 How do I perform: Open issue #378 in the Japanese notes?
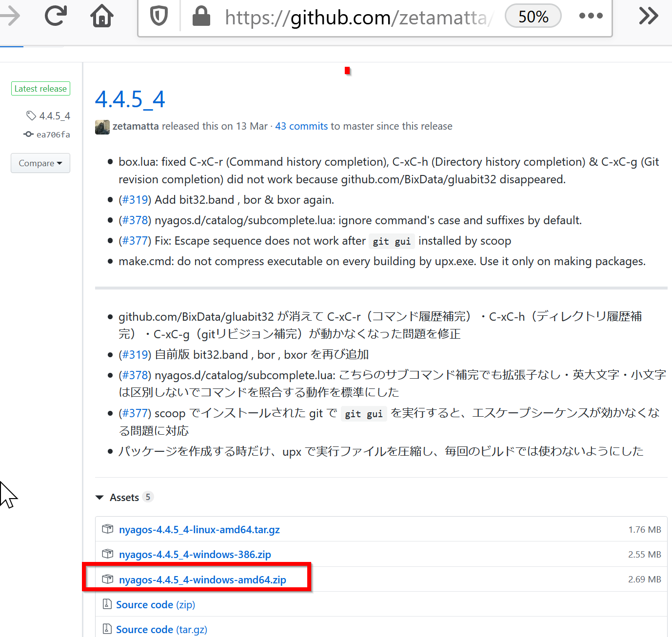click(135, 375)
